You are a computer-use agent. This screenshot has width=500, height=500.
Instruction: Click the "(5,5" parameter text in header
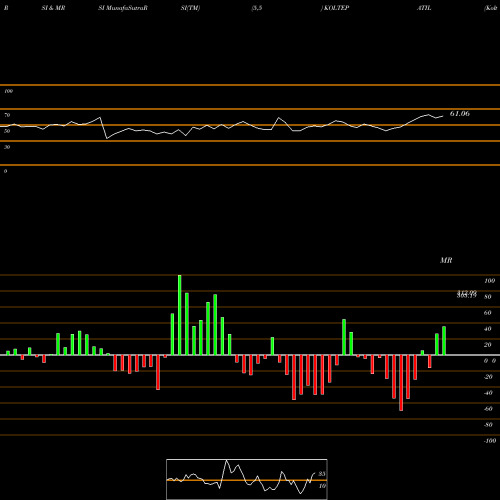pyautogui.click(x=257, y=8)
